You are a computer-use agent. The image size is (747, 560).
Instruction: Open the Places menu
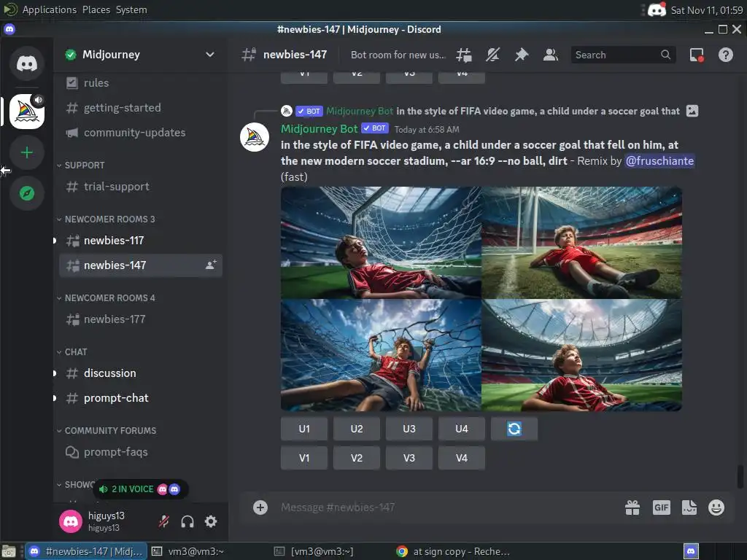[x=96, y=9]
